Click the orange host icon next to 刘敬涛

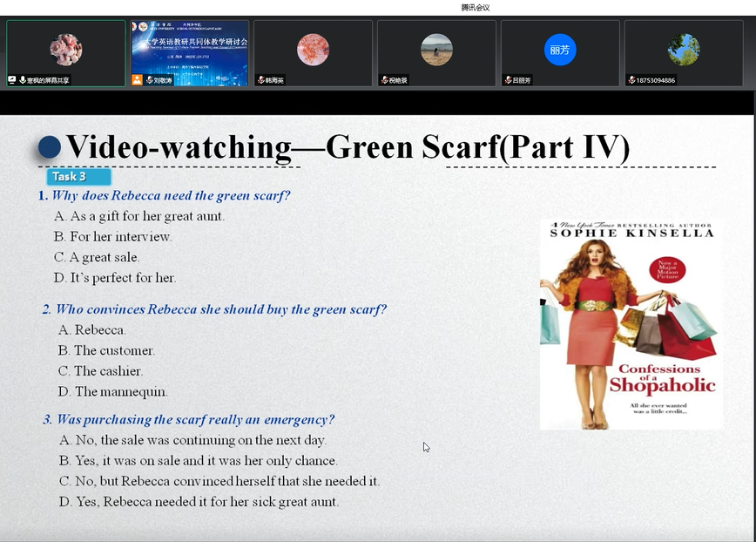[137, 80]
